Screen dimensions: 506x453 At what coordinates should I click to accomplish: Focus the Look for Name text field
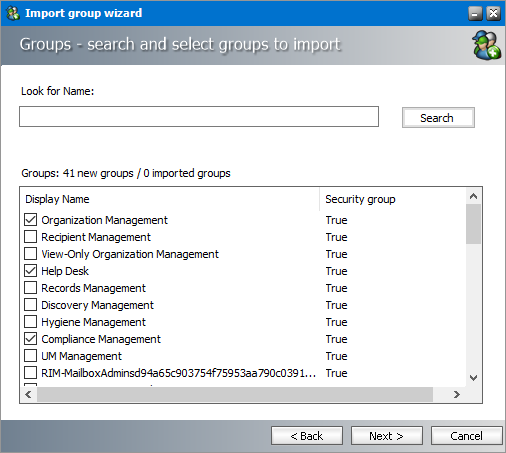click(199, 117)
